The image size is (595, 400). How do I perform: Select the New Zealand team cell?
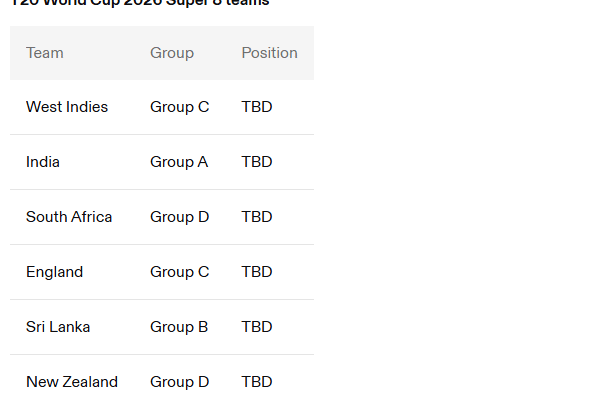[72, 382]
